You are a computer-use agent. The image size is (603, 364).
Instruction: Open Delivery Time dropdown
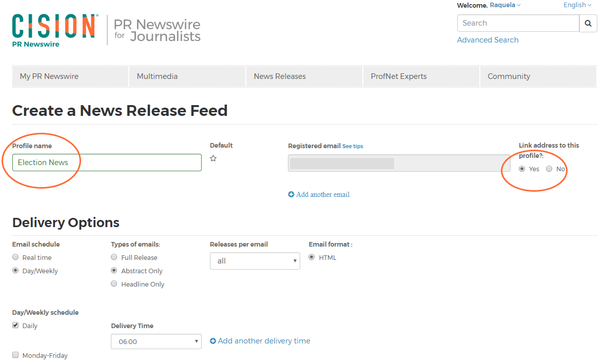[156, 341]
